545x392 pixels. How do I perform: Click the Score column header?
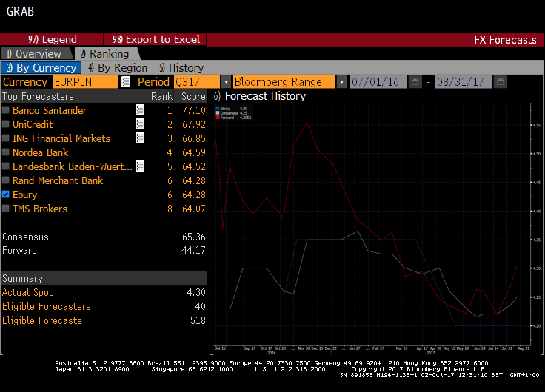[x=193, y=96]
